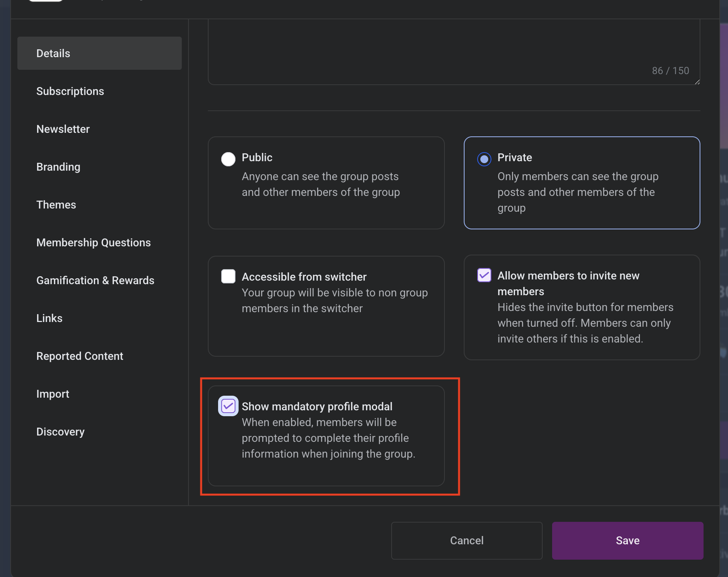The width and height of the screenshot is (728, 577).
Task: Enable Accessible from switcher checkbox
Action: click(x=228, y=276)
